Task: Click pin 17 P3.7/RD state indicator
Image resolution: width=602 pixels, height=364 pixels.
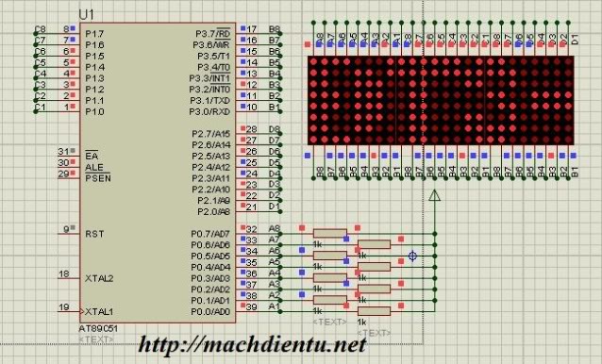Action: (242, 28)
